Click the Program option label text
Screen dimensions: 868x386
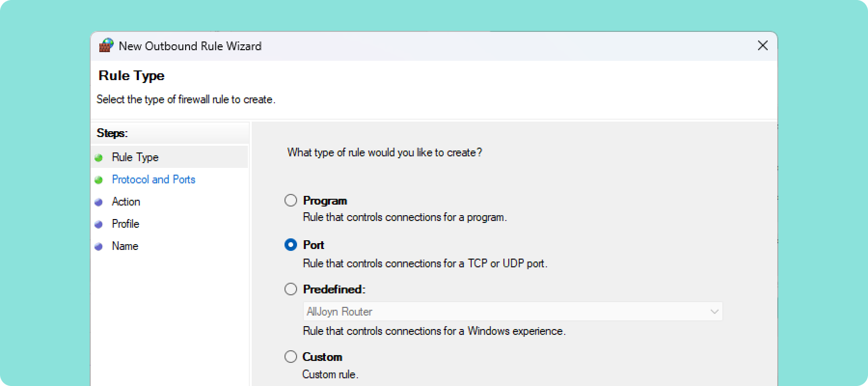[x=325, y=201]
